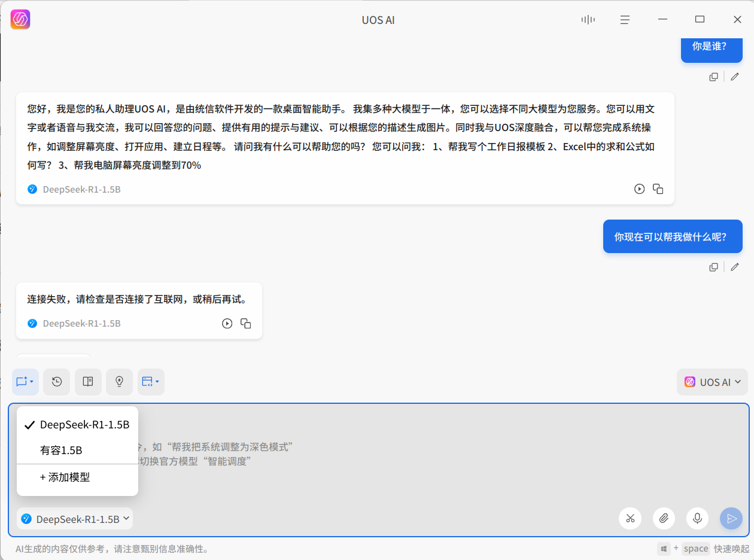The height and width of the screenshot is (560, 754).
Task: Select 有容1.5B model
Action: 78,451
